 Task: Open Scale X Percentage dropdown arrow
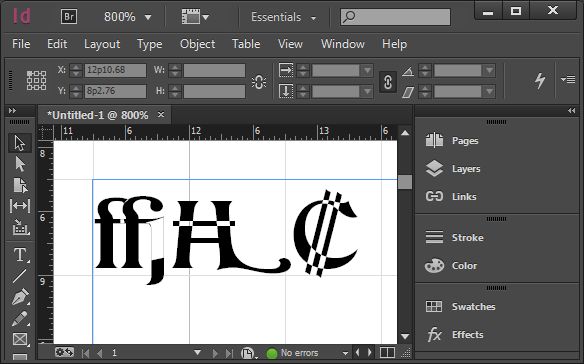point(367,70)
